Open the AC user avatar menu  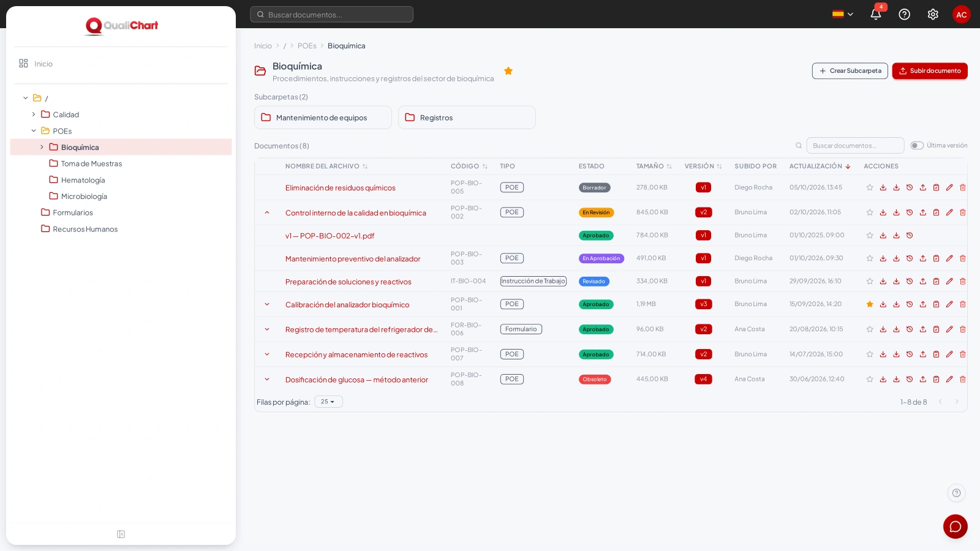(962, 14)
